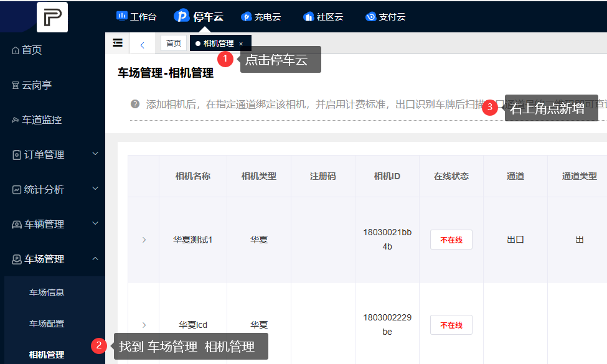
Task: Switch to the 首页 tab
Action: click(x=174, y=43)
